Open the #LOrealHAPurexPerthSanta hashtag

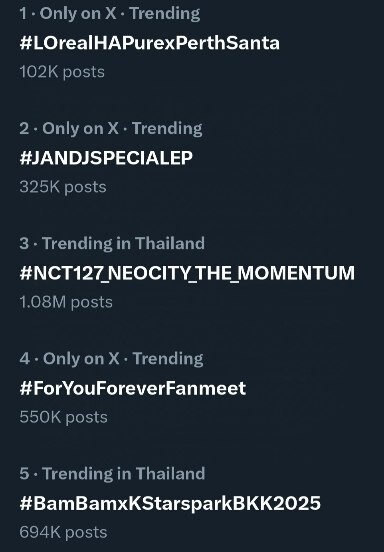point(150,43)
